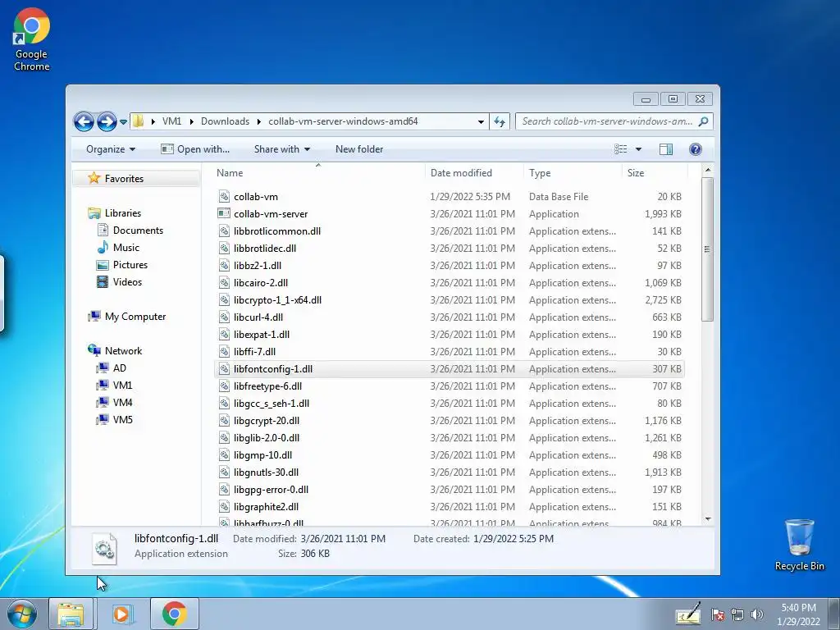This screenshot has width=840, height=630.
Task: Change your view icon button
Action: click(620, 149)
